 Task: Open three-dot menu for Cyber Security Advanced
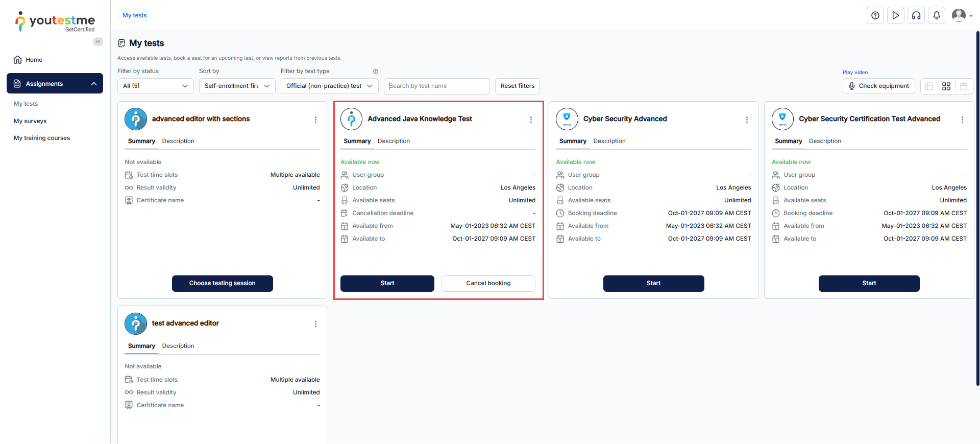tap(747, 120)
